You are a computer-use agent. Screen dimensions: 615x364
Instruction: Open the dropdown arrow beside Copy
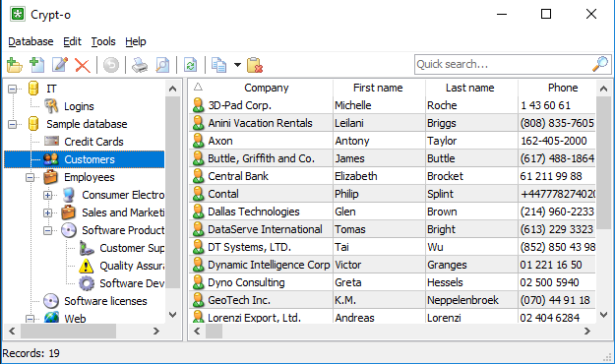pyautogui.click(x=237, y=65)
